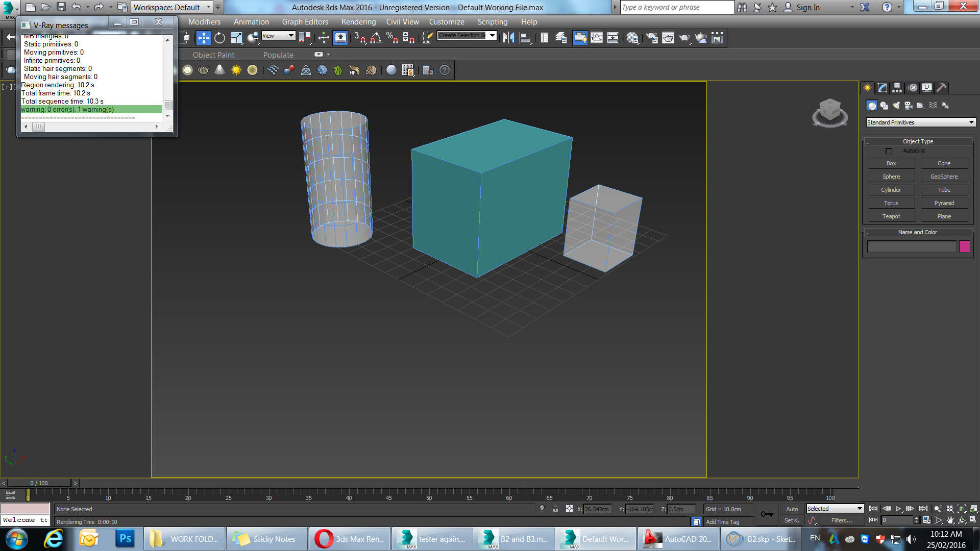Screen dimensions: 980x551
Task: Toggle the 3D Snaps icon
Action: tap(359, 38)
